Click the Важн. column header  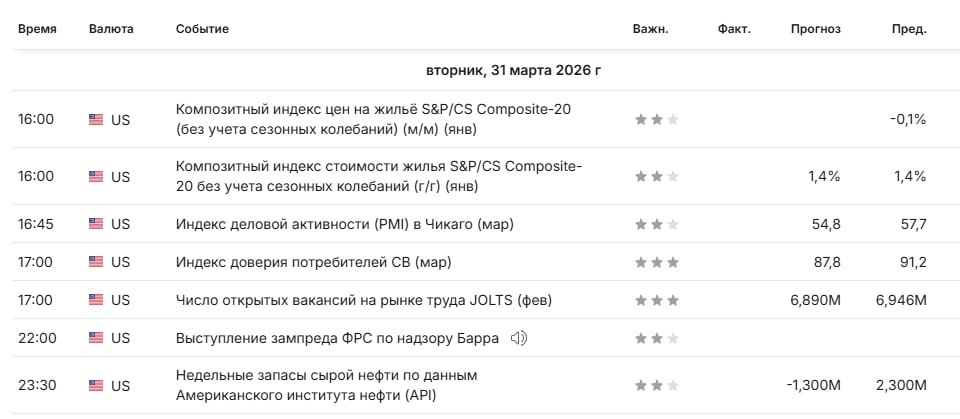(x=651, y=29)
